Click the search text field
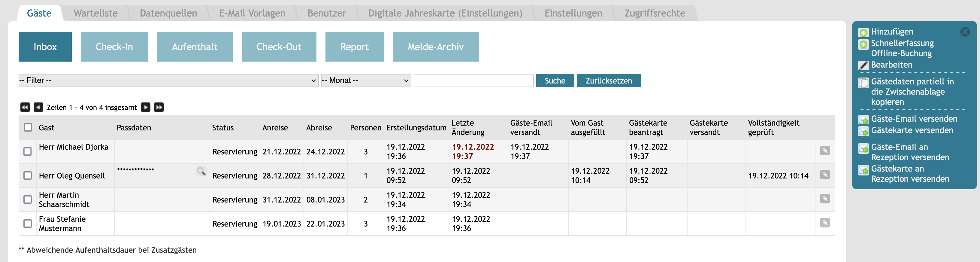Screen dimensions: 980x262 coord(473,81)
